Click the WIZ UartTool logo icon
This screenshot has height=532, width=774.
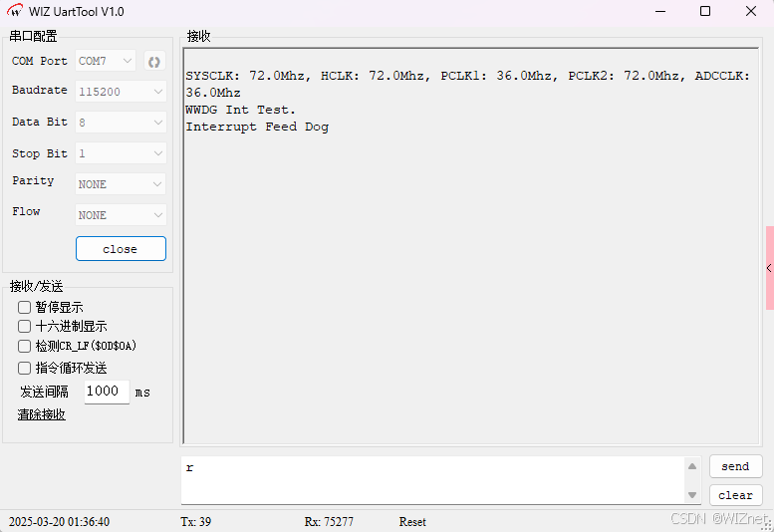(x=15, y=11)
